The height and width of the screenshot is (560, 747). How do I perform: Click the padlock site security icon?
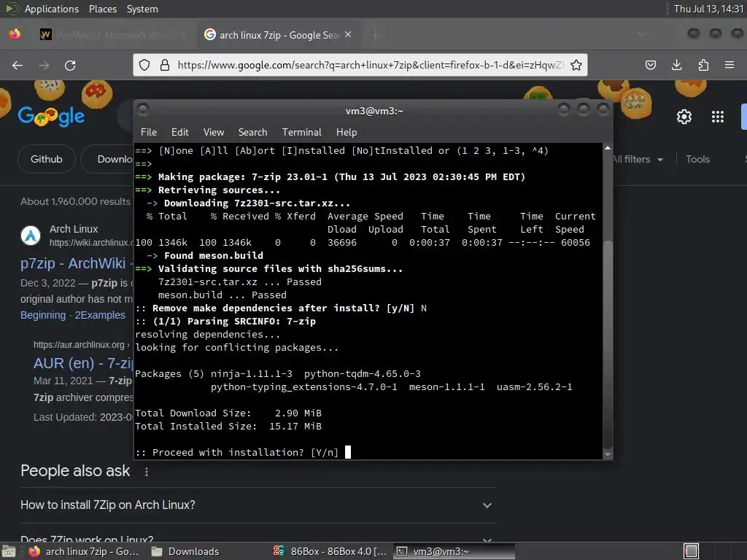click(165, 65)
